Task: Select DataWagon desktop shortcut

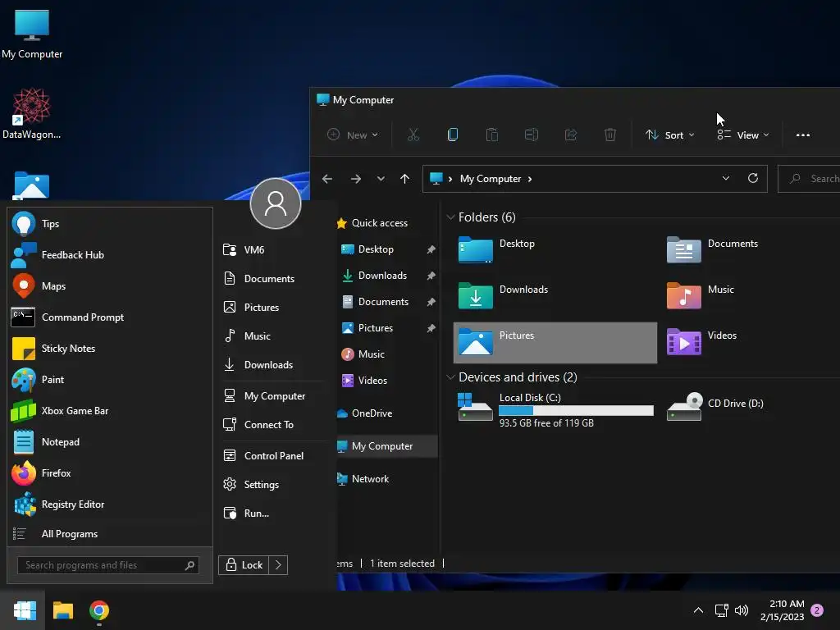Action: (32, 114)
